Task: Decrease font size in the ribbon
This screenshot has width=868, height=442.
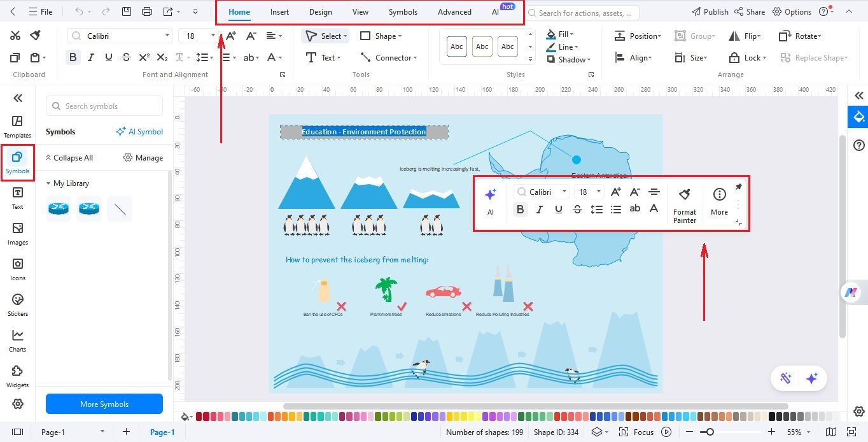Action: 251,36
